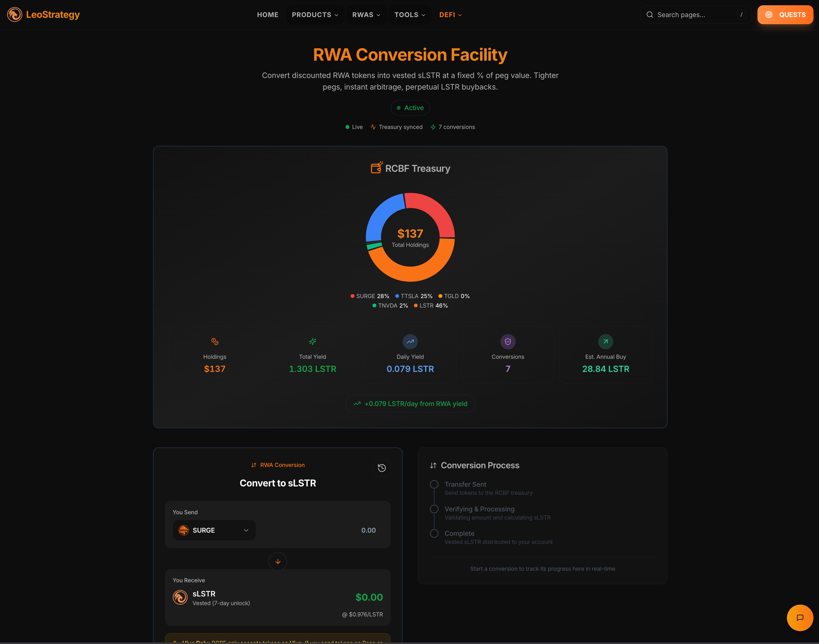Click the Conversions shield icon
This screenshot has width=819, height=644.
tap(508, 342)
